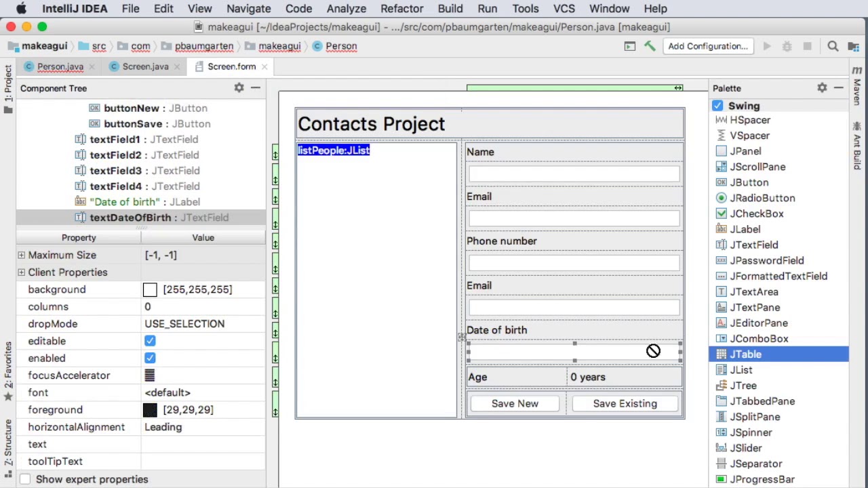Toggle the editable property checkbox
The height and width of the screenshot is (488, 868).
pos(150,341)
